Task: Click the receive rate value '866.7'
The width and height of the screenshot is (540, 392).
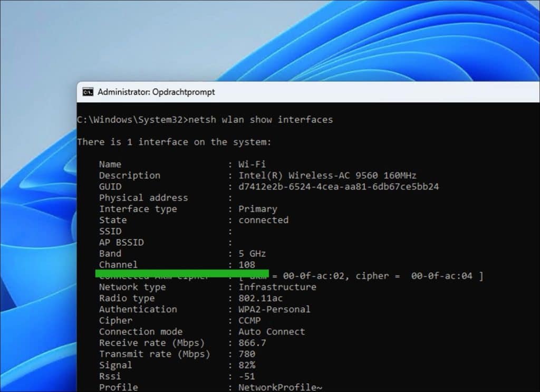Action: [252, 343]
